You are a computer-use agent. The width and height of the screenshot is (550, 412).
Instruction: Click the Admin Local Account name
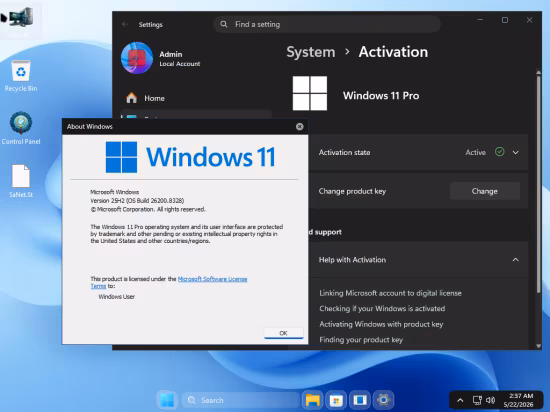(180, 59)
